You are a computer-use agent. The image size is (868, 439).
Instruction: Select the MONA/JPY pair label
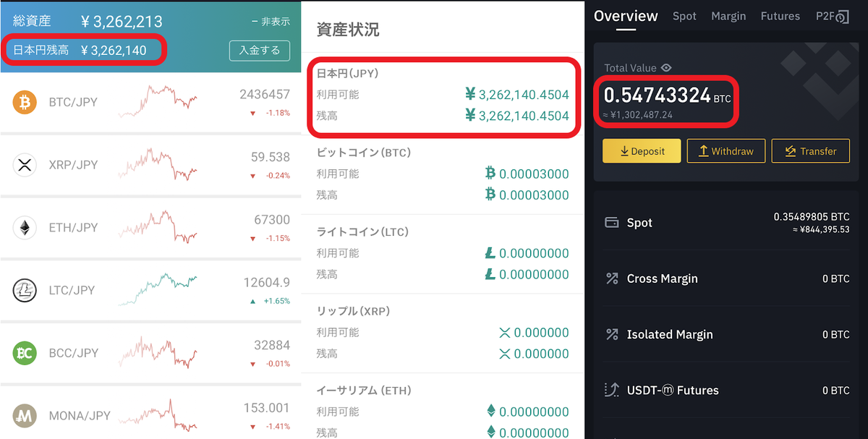[80, 416]
